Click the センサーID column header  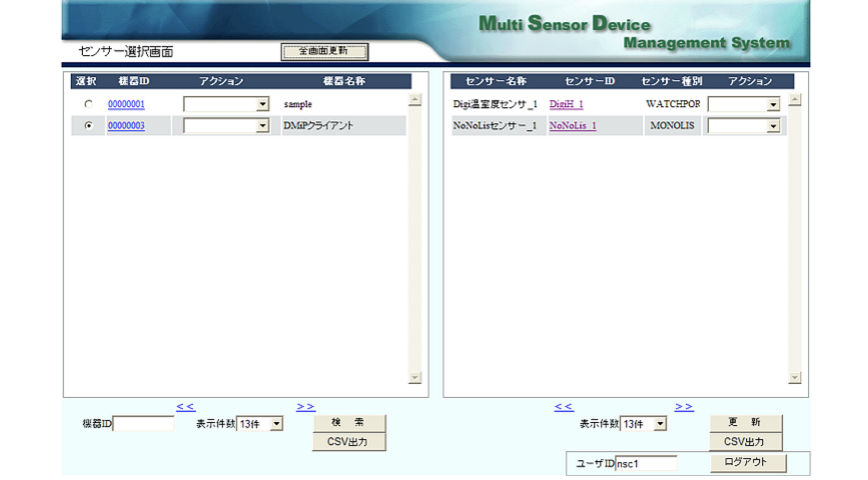(590, 81)
